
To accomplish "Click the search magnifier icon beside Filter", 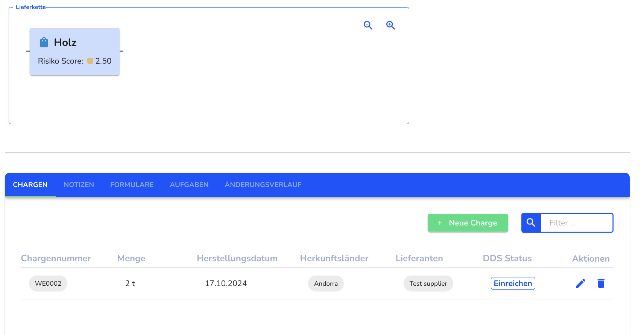I will pyautogui.click(x=531, y=223).
